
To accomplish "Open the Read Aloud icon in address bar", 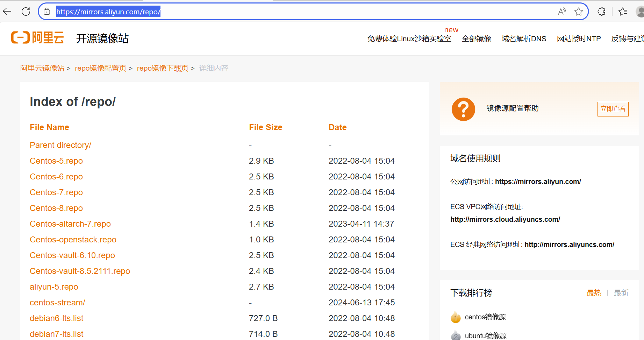I will pos(562,12).
